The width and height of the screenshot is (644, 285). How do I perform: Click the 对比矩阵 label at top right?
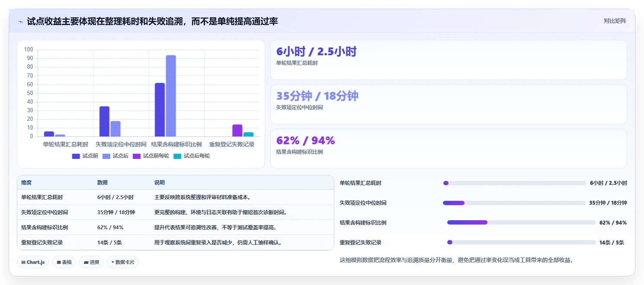(x=615, y=21)
